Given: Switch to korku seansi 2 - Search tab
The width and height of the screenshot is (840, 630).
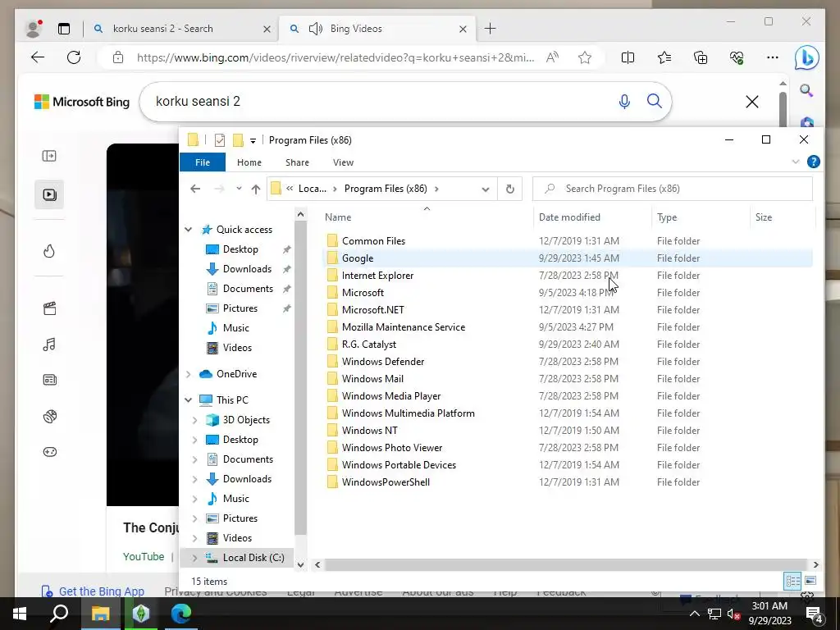Looking at the screenshot, I should (x=163, y=29).
